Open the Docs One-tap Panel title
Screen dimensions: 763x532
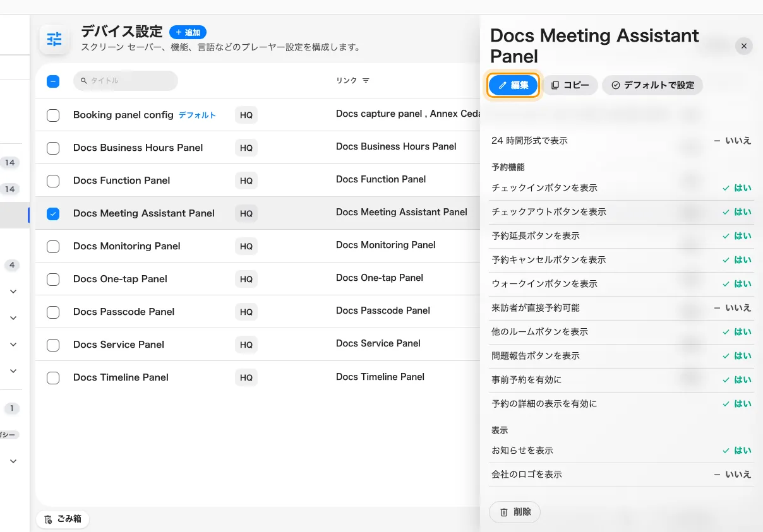(x=120, y=279)
